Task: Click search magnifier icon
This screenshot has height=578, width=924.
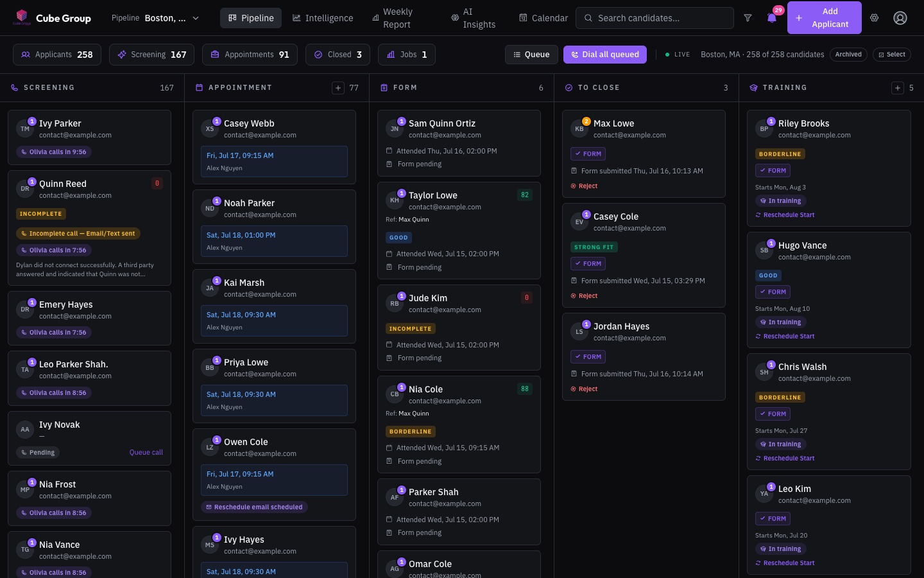Action: point(588,18)
